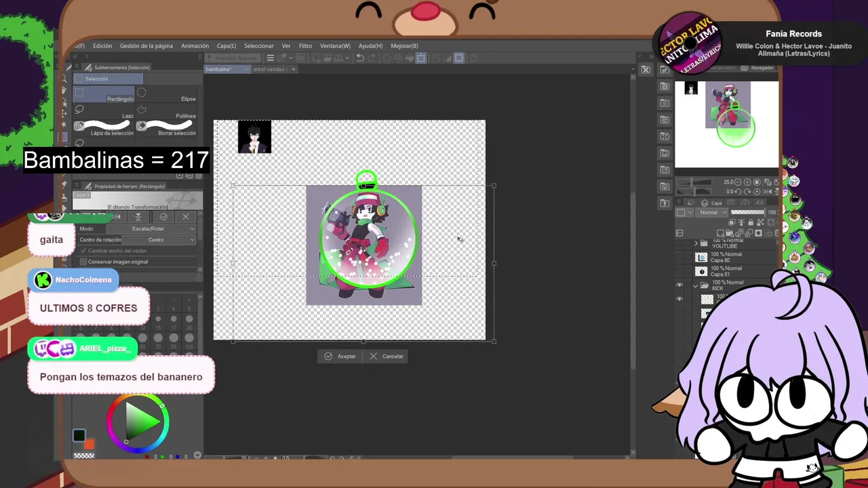Flip vertically using the transform property icon

coord(138,217)
